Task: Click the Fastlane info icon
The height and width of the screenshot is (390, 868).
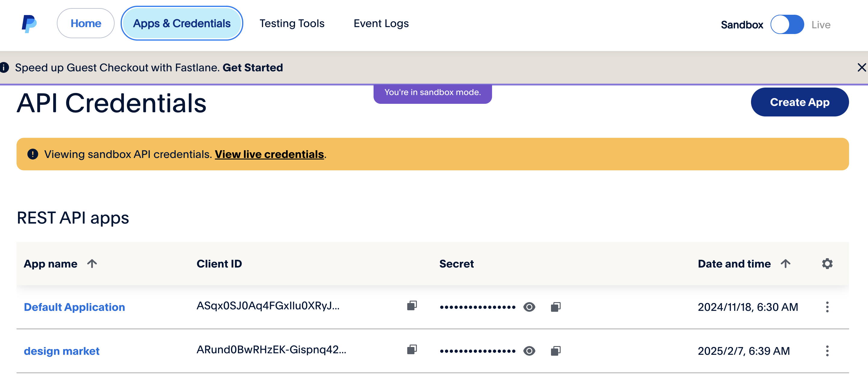Action: click(4, 67)
